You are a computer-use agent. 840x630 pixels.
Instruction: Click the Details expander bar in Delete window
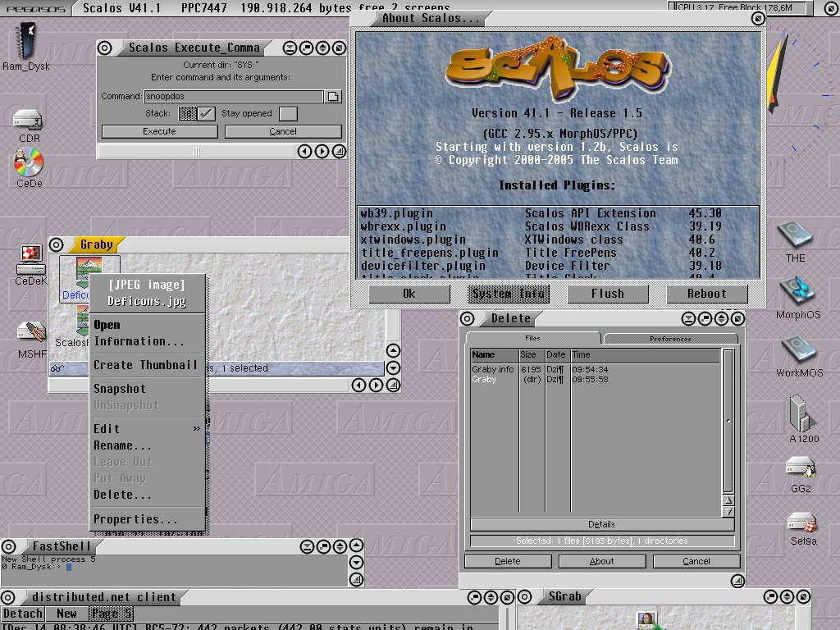[x=601, y=524]
